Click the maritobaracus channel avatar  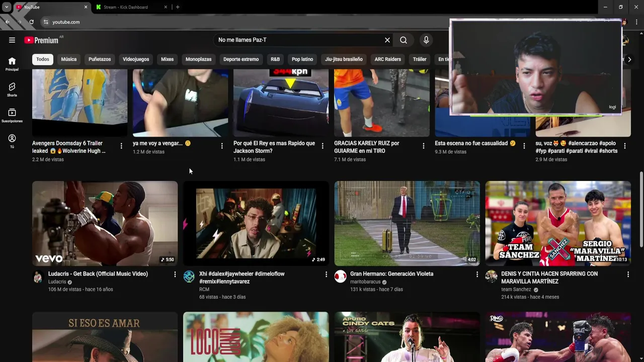click(340, 277)
